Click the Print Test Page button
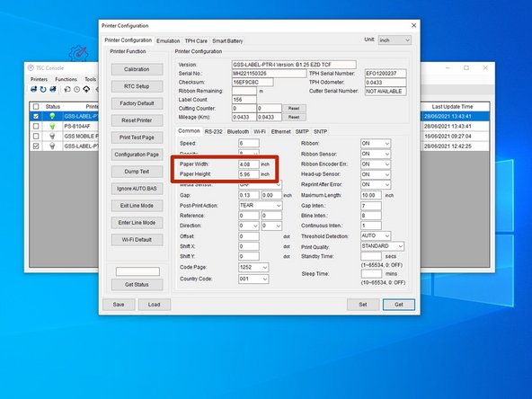The image size is (532, 399). 137,137
